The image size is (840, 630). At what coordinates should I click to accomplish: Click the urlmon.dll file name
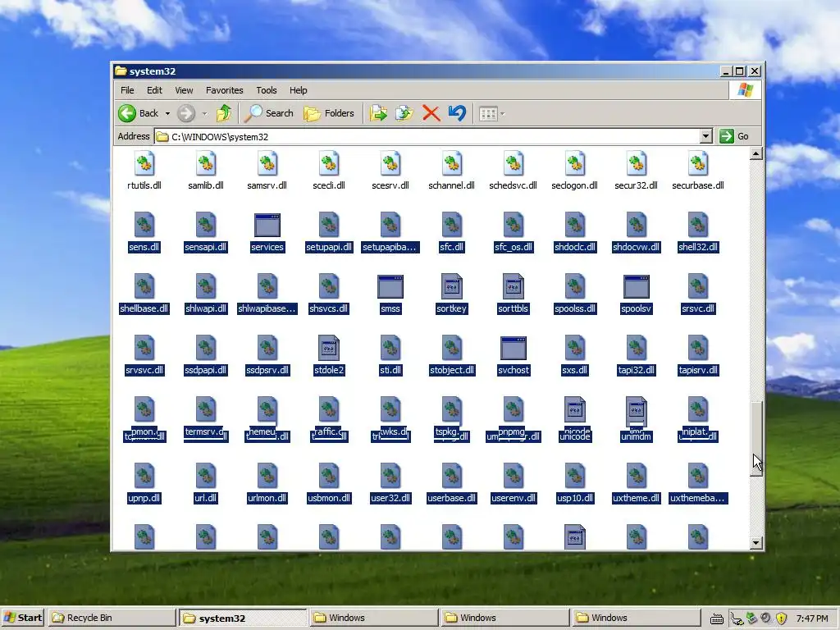tap(267, 498)
